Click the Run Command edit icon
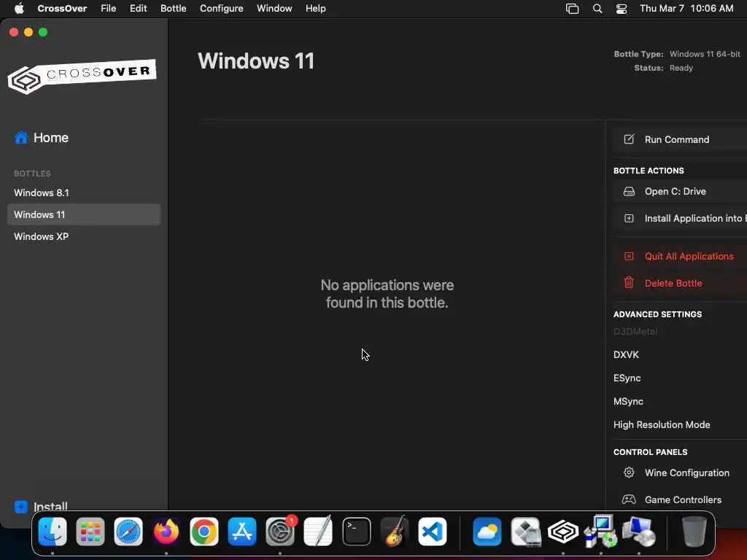Image resolution: width=747 pixels, height=560 pixels. pos(629,139)
